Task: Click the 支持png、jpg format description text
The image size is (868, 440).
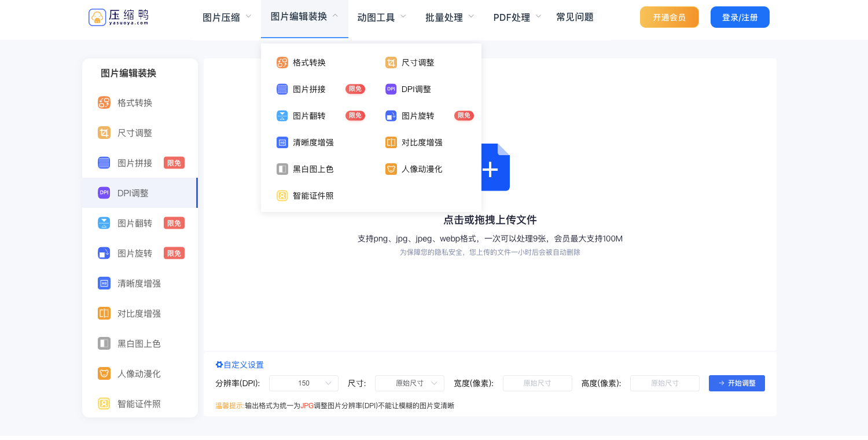Action: (490, 239)
